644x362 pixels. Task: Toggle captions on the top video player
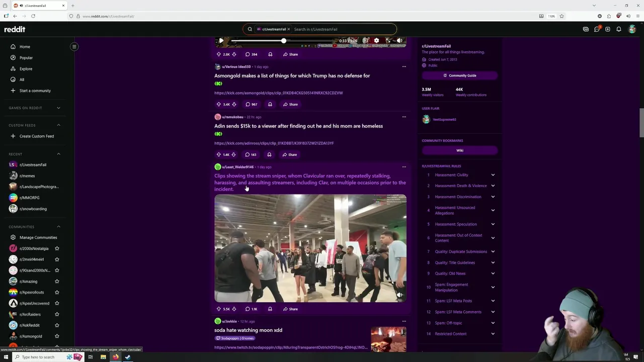click(365, 41)
